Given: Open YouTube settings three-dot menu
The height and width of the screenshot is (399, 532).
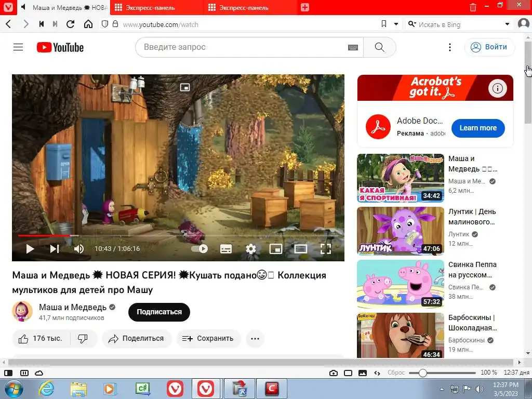Looking at the screenshot, I should 450,47.
